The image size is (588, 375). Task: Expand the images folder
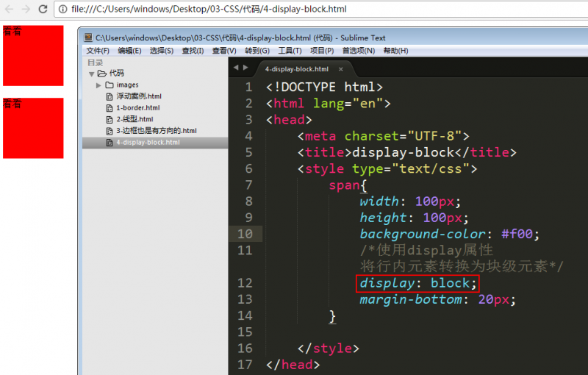click(98, 85)
